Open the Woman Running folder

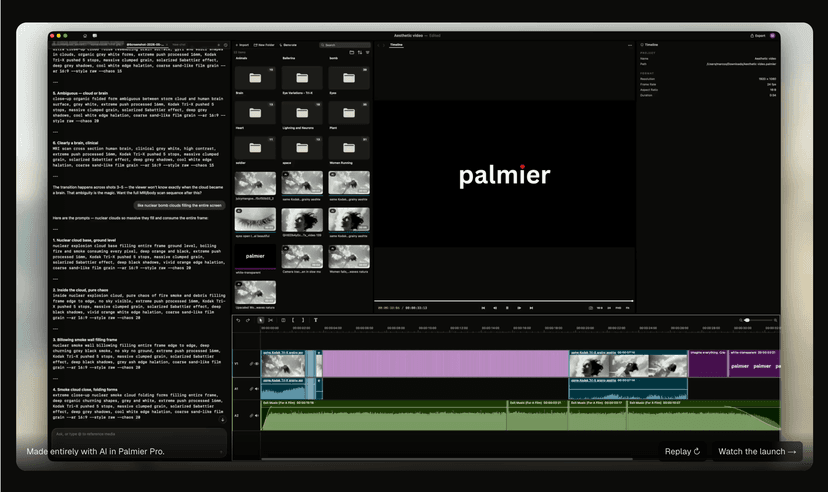tap(349, 148)
